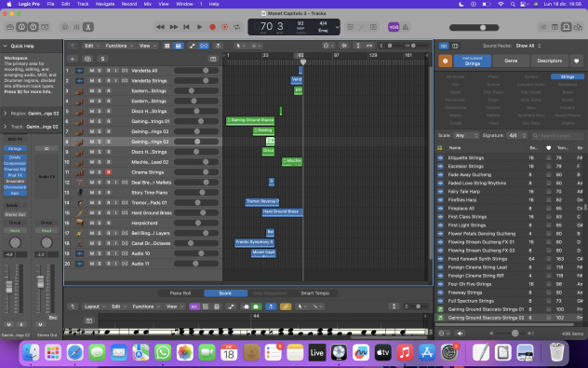This screenshot has height=368, width=588.
Task: Click the Instrument Strings button in the Loop Browser
Action: point(472,61)
